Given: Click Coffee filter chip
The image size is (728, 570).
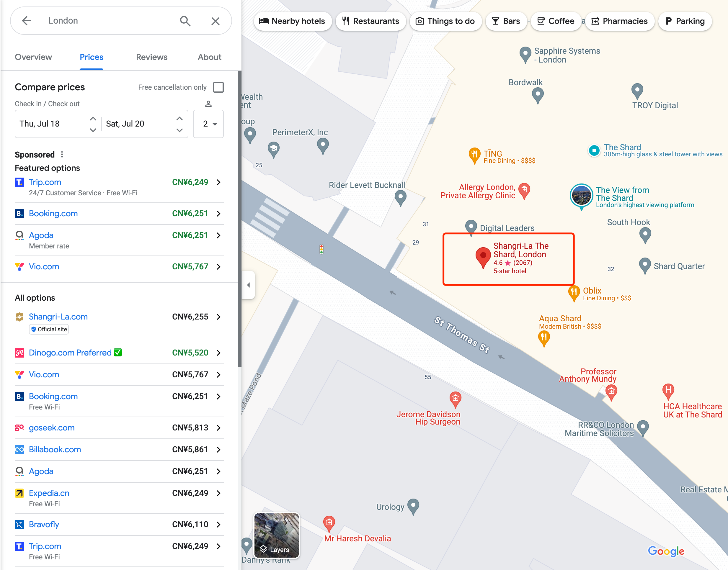Looking at the screenshot, I should point(556,21).
